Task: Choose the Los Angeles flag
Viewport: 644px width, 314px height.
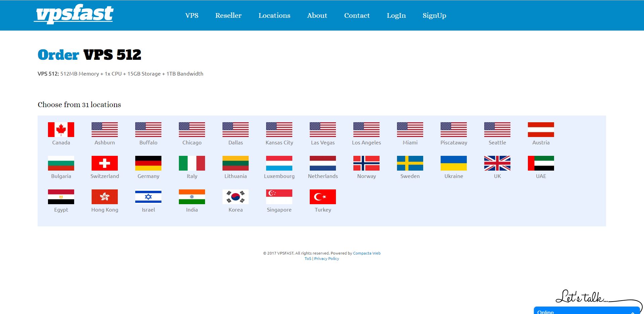Action: tap(366, 130)
